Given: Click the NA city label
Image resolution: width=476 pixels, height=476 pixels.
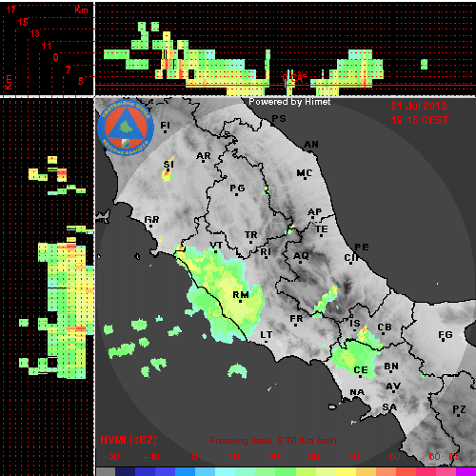Looking at the screenshot, I should (357, 392).
